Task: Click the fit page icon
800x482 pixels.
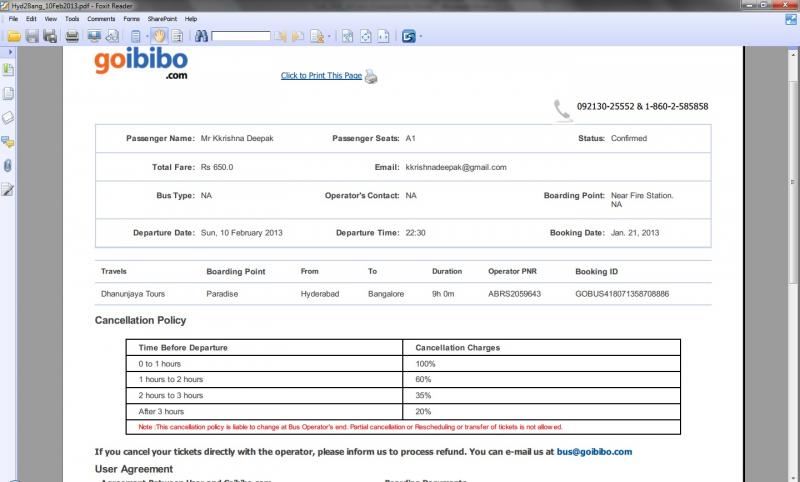Action: tap(366, 36)
